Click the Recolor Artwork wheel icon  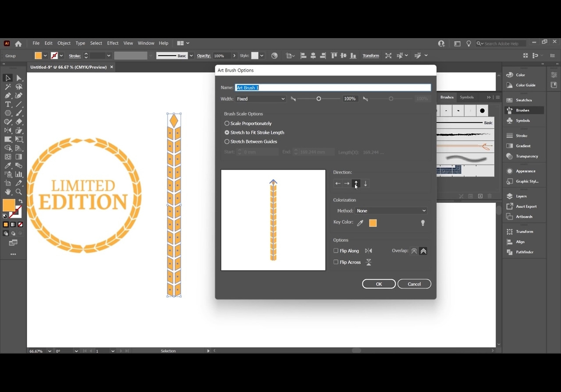274,56
